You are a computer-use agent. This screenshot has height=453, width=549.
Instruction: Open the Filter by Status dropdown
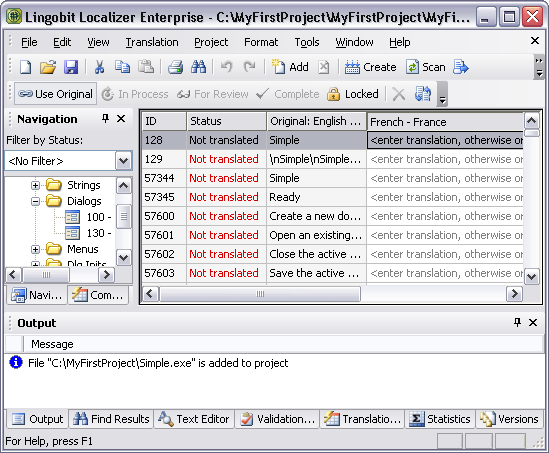123,161
